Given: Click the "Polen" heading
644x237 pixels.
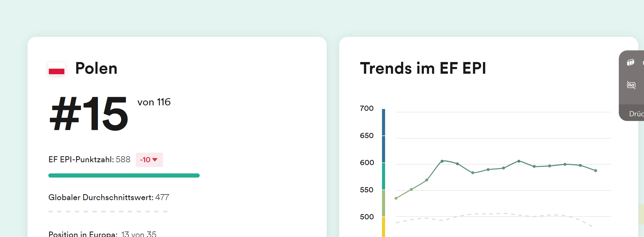Looking at the screenshot, I should coord(96,68).
